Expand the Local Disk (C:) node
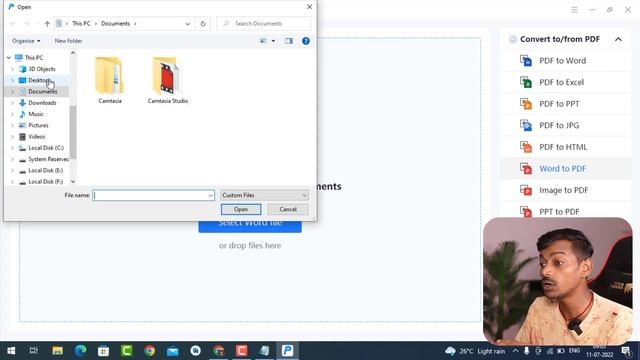The image size is (640, 360). tap(12, 148)
